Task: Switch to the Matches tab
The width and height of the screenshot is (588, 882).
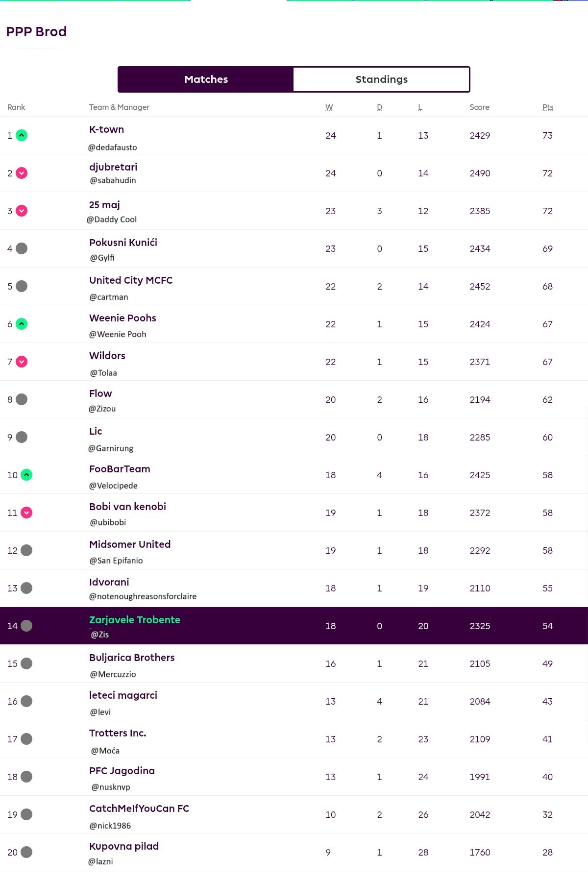Action: point(206,79)
